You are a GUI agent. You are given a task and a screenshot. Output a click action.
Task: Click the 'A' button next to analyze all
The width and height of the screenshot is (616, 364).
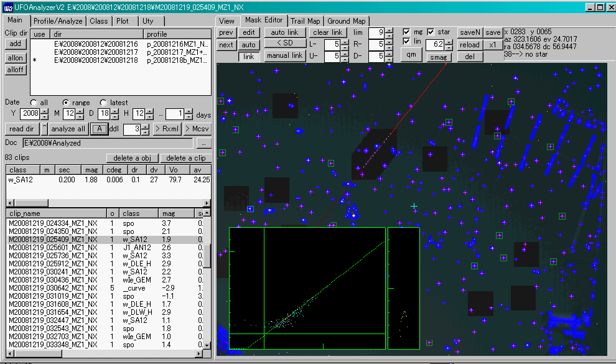coord(99,129)
